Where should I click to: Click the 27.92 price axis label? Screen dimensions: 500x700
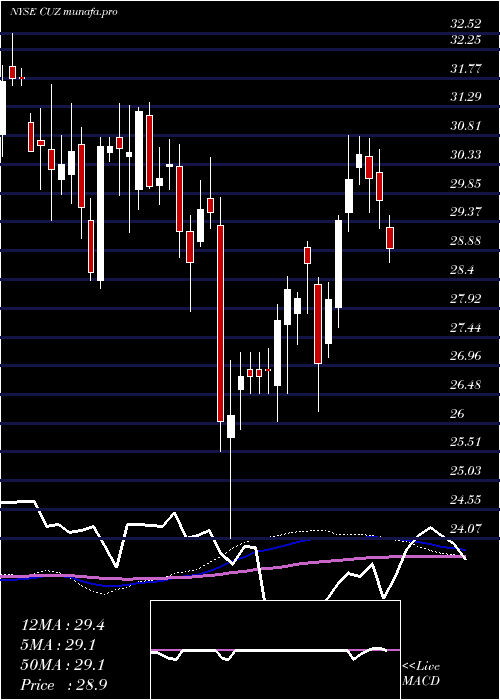coord(466,299)
